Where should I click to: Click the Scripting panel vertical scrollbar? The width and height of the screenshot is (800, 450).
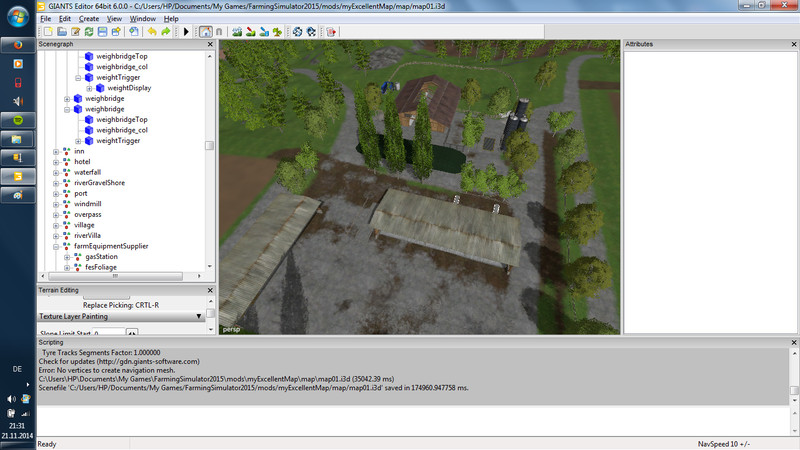(x=794, y=377)
